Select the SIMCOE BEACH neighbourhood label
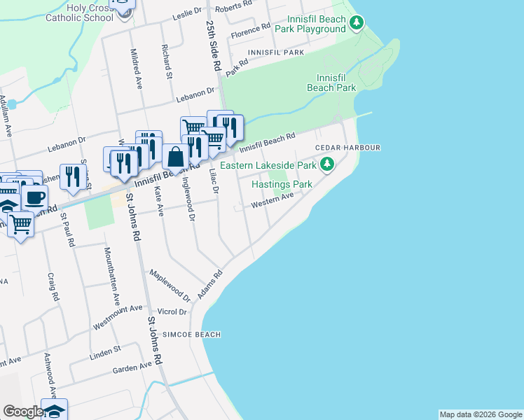The height and width of the screenshot is (420, 524). pyautogui.click(x=191, y=335)
